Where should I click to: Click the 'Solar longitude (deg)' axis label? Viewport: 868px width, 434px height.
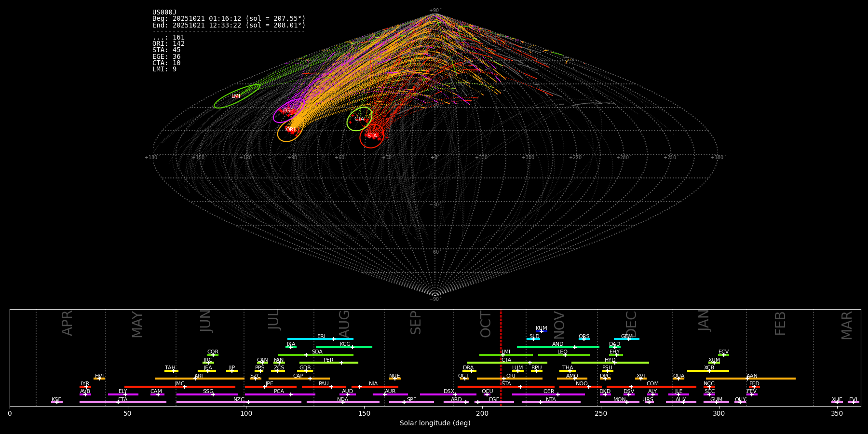pyautogui.click(x=435, y=423)
